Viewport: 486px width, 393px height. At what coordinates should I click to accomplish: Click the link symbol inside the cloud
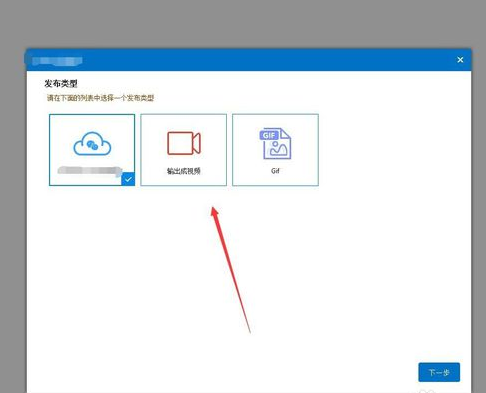coord(92,145)
